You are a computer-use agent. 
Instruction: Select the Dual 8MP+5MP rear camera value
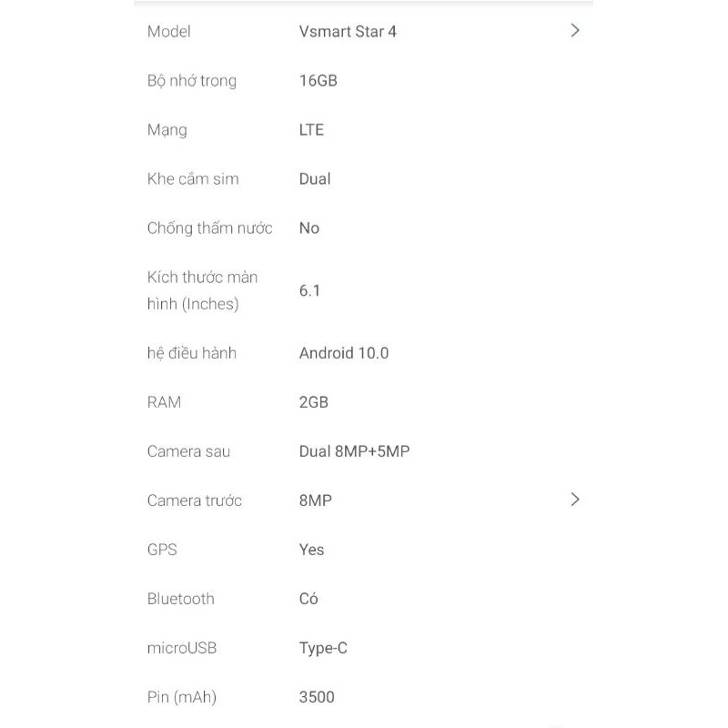354,451
